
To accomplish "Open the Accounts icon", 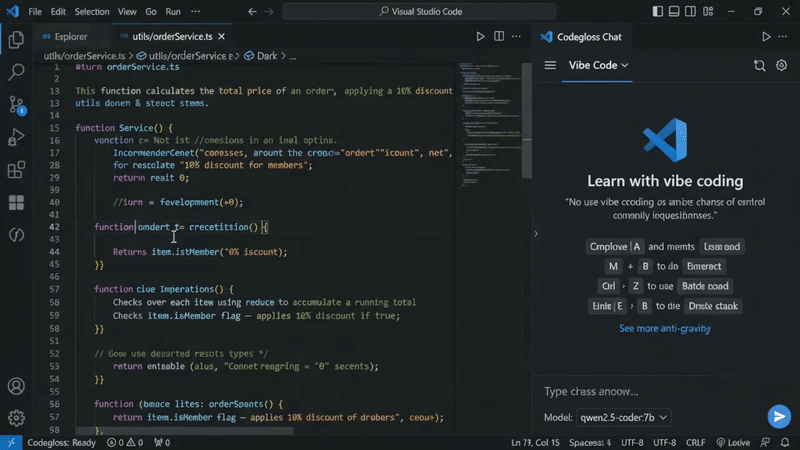I will coord(16,386).
